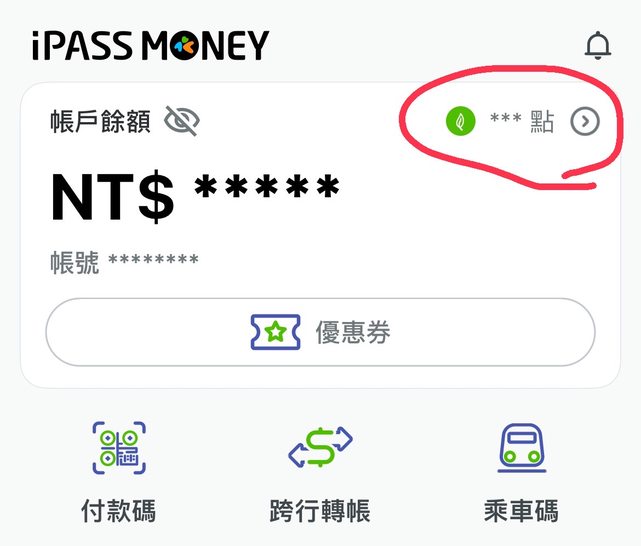Click the coupon ticket star icon
This screenshot has width=641, height=546.
[x=276, y=332]
